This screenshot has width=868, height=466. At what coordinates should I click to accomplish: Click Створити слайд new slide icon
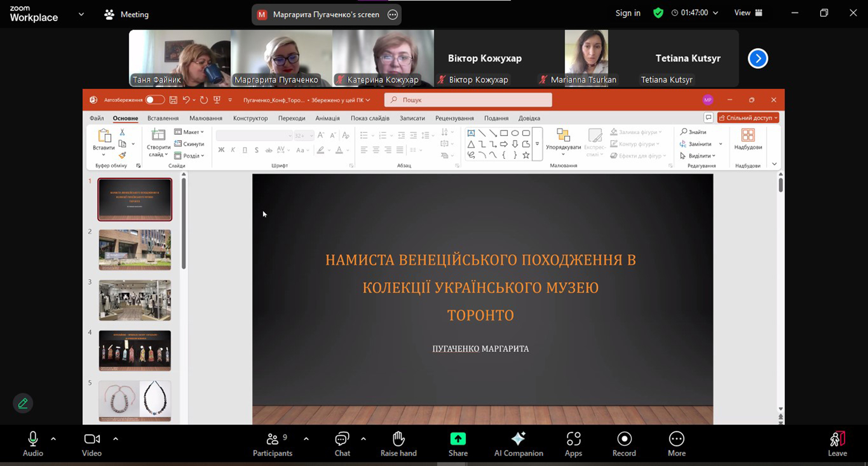coord(158,135)
